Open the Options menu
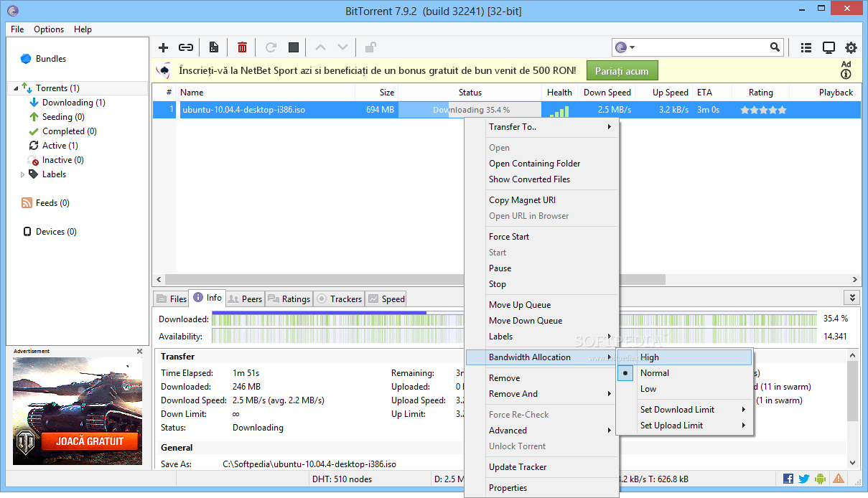The height and width of the screenshot is (498, 868). (48, 29)
